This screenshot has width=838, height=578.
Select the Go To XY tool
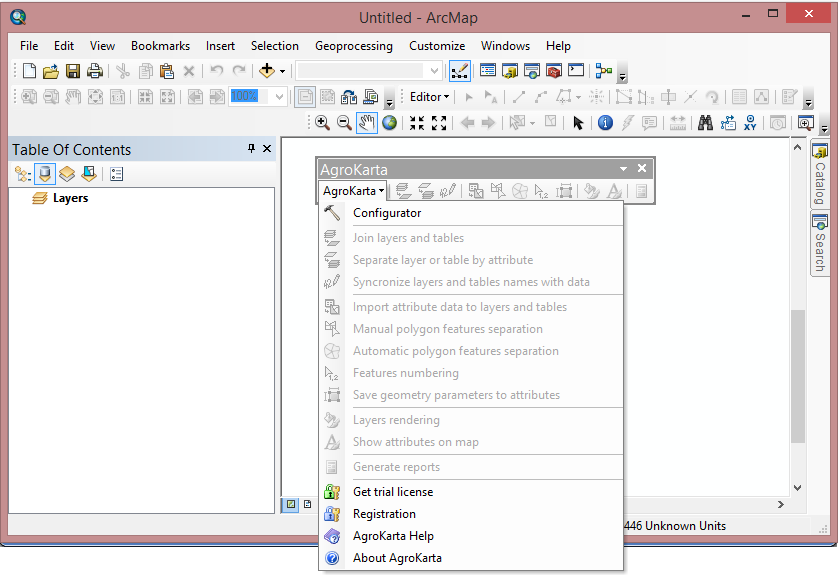[x=748, y=123]
